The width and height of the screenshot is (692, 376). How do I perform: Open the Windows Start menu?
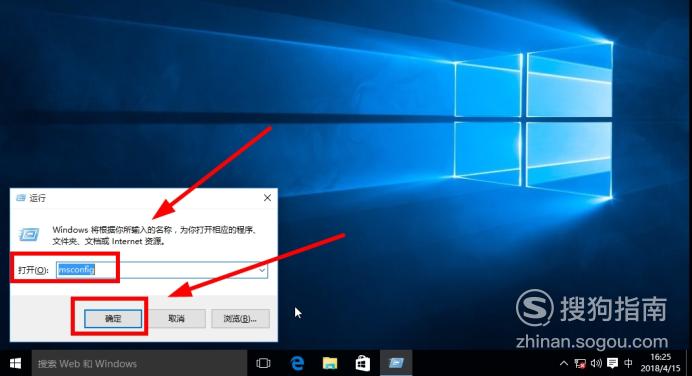(x=15, y=363)
